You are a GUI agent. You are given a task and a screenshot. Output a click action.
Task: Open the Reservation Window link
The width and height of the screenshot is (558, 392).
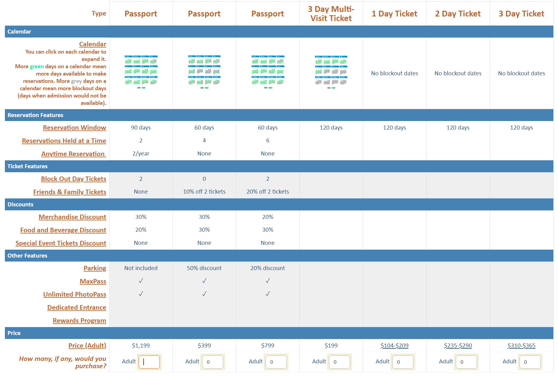[74, 128]
